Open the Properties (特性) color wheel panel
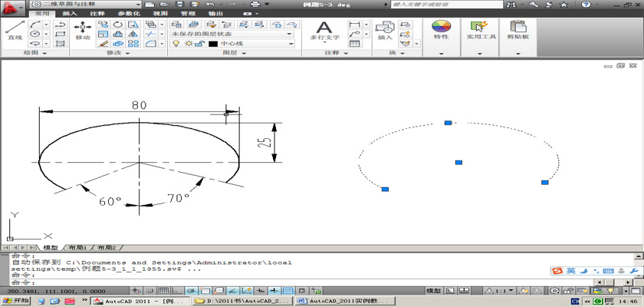The image size is (644, 307). click(x=441, y=30)
